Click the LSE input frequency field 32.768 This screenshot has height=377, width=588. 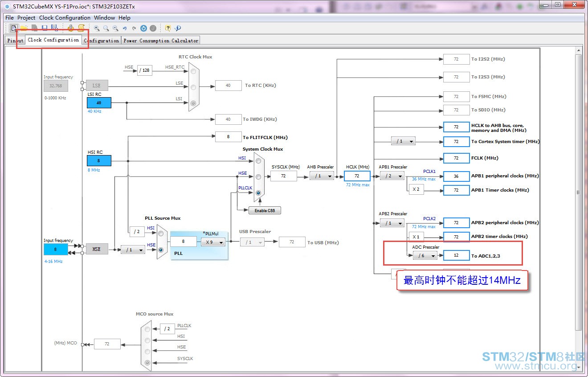(56, 86)
